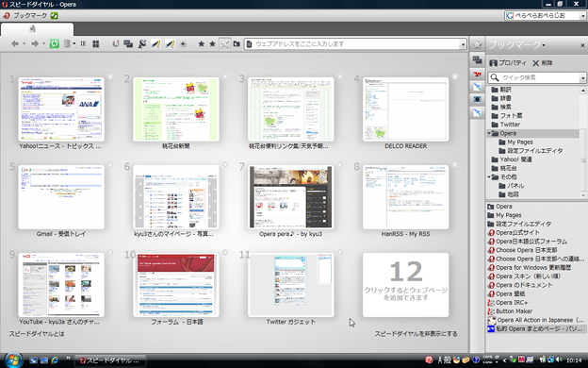Open the quick search field dropdown arrow
Image resolution: width=588 pixels, height=368 pixels.
(x=582, y=77)
